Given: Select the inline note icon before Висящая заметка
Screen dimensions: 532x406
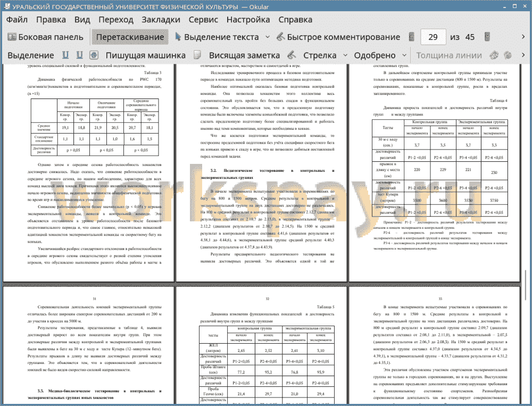Looking at the screenshot, I should point(197,55).
